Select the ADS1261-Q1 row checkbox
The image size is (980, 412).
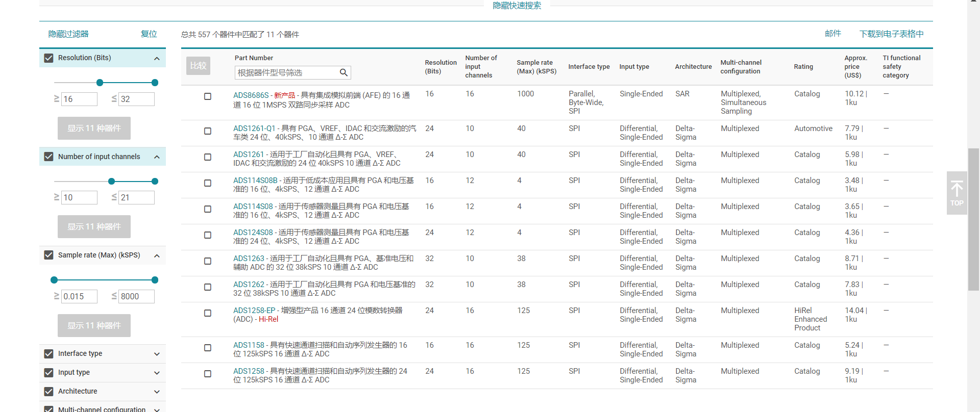(208, 131)
